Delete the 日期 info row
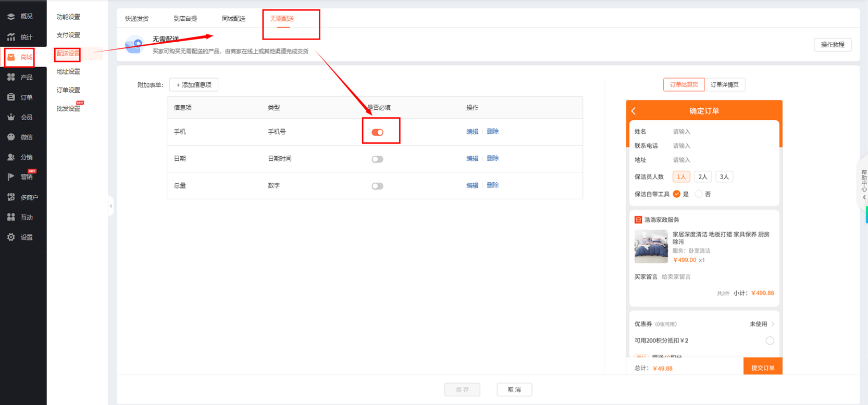Screen dimensions: 868x405 point(493,158)
